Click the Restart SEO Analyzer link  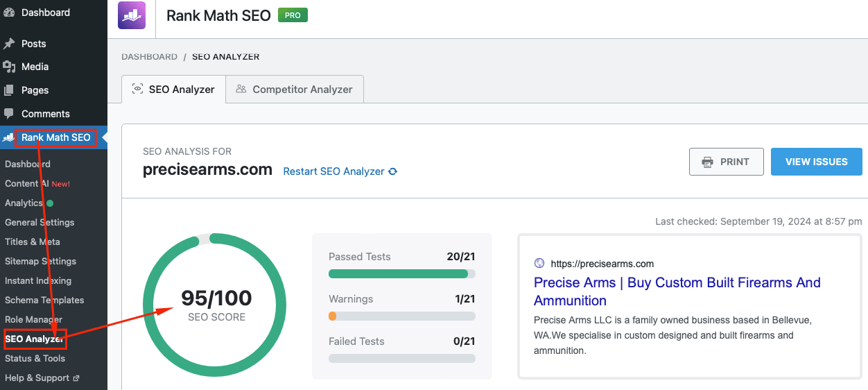[333, 171]
